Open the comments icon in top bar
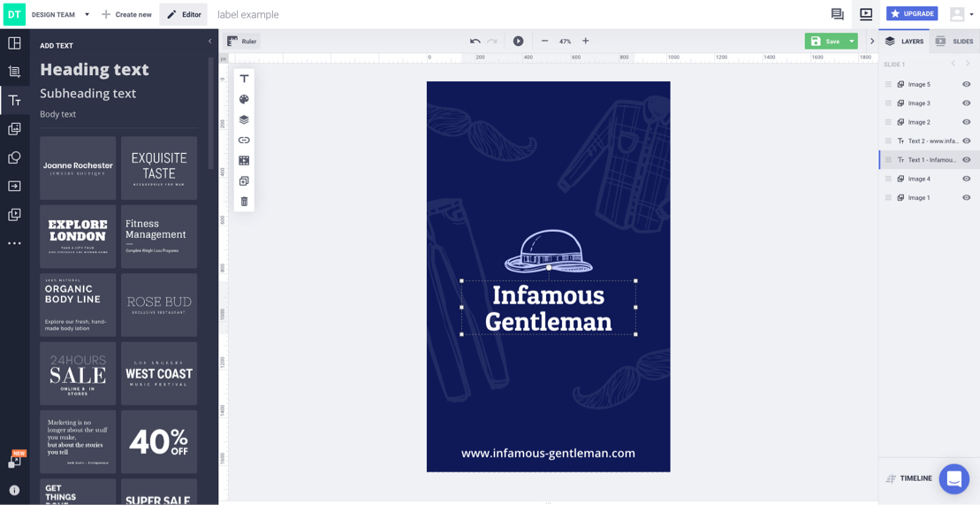 (x=837, y=14)
